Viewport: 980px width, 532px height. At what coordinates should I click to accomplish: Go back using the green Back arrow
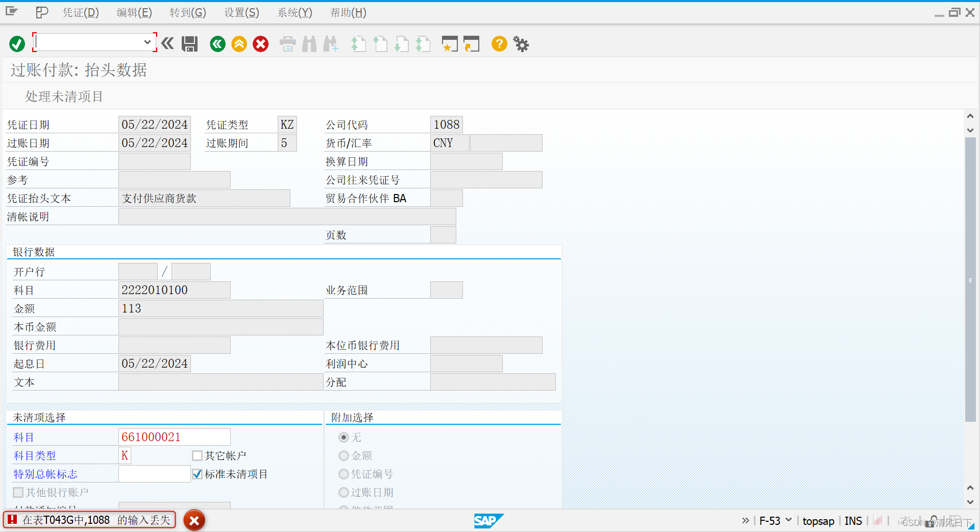[x=217, y=44]
